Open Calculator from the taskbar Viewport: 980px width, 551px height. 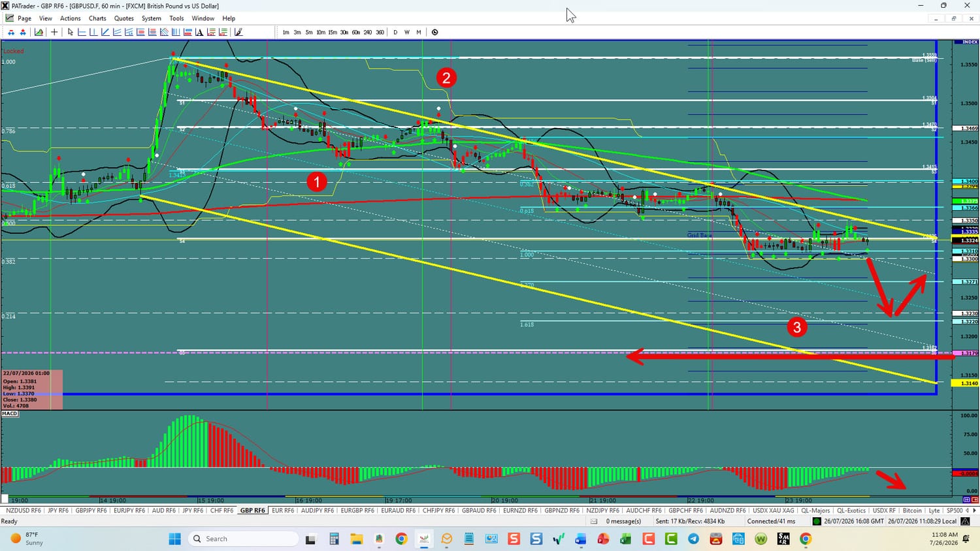(x=334, y=539)
